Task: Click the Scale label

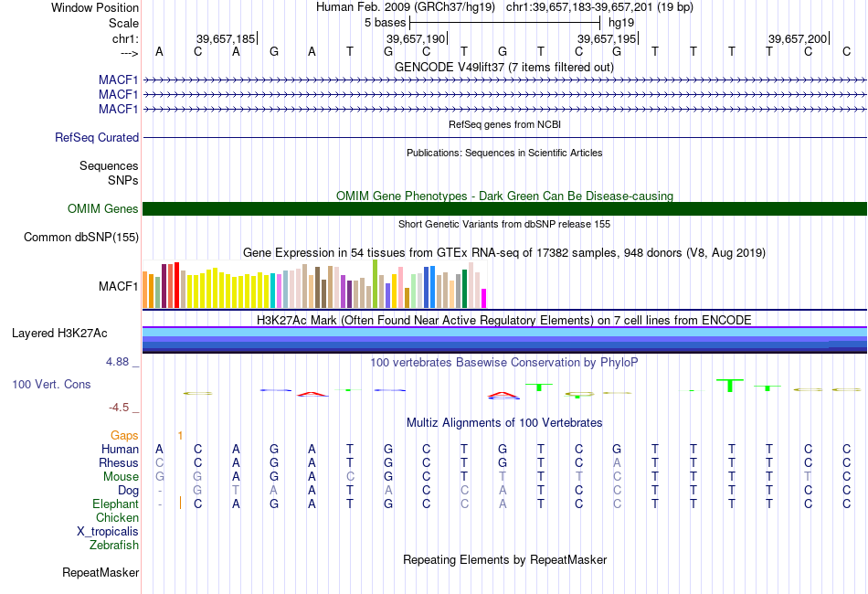Action: [123, 23]
